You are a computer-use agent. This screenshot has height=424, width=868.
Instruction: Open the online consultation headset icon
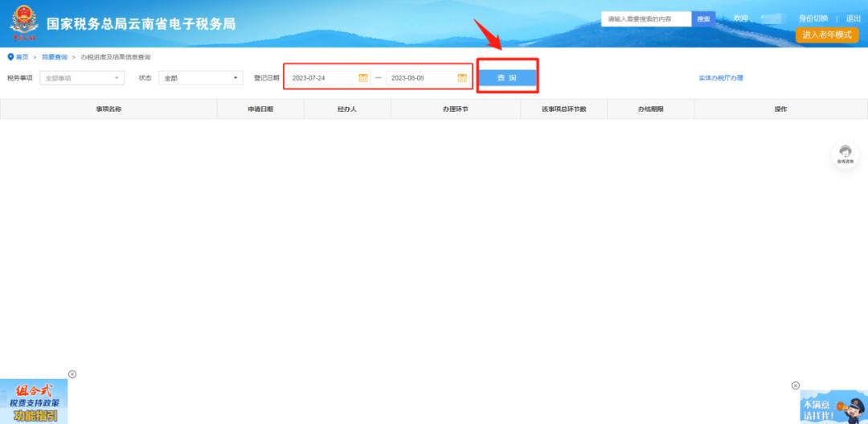pos(845,154)
